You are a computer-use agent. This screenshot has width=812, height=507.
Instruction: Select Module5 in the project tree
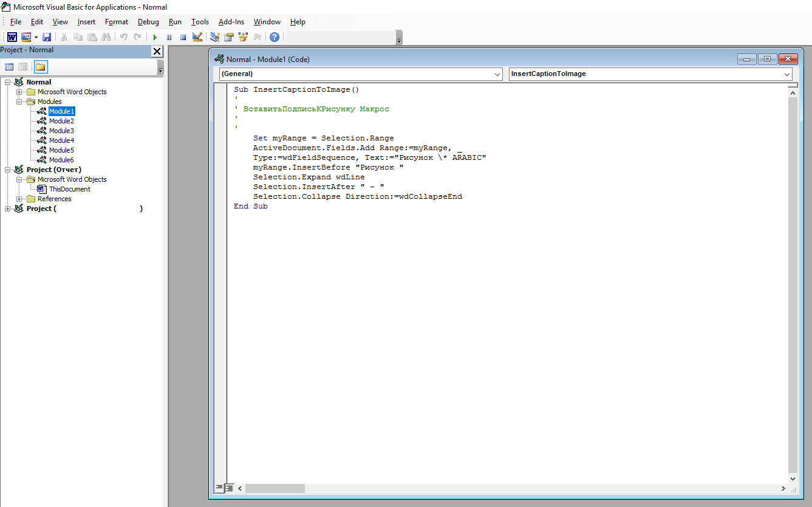pyautogui.click(x=62, y=150)
